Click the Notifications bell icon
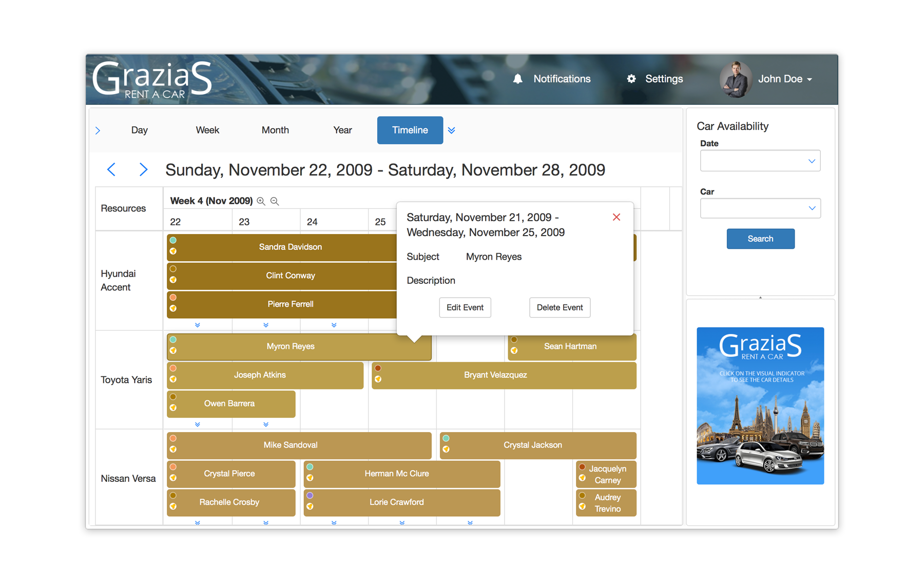This screenshot has height=585, width=924. [x=517, y=79]
